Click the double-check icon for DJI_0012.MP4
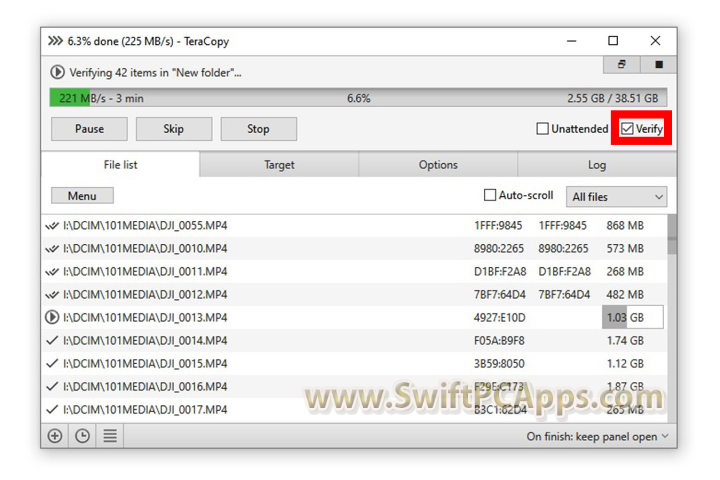Screen dimensions: 720x480 point(52,294)
